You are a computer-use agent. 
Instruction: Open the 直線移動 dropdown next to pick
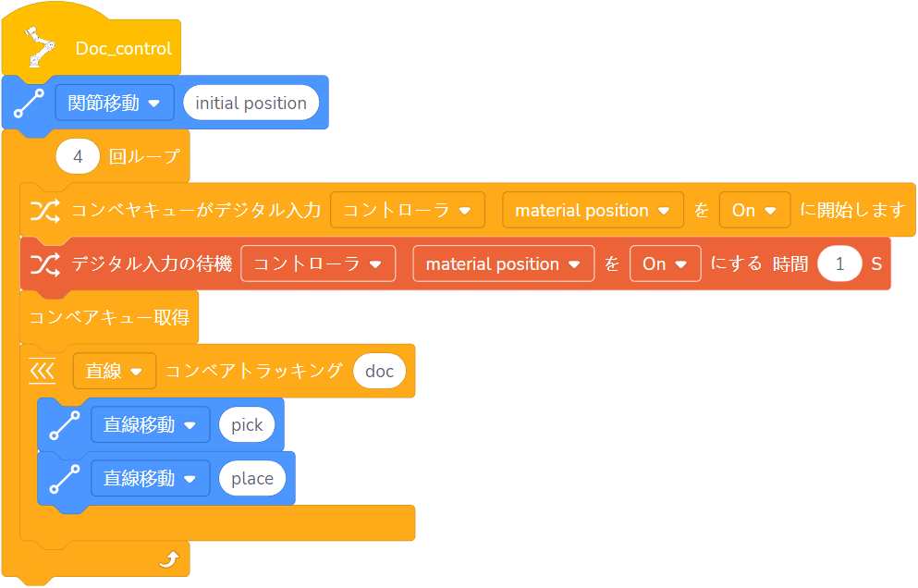click(x=151, y=425)
